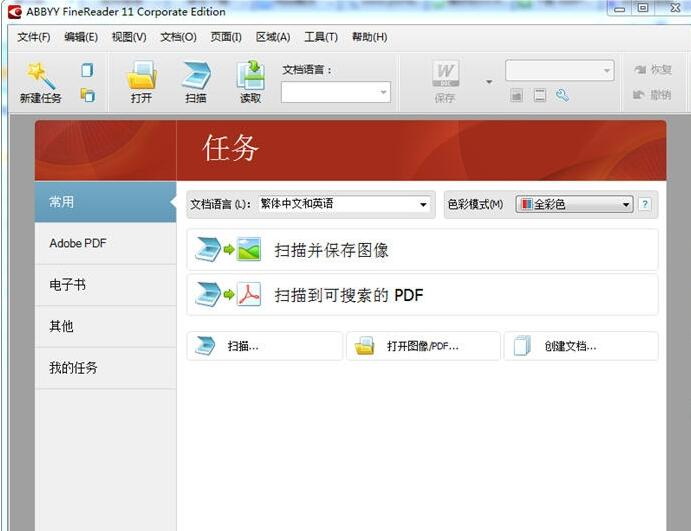Viewport: 691px width, 531px height.
Task: Click the 创建文档... button
Action: (581, 346)
